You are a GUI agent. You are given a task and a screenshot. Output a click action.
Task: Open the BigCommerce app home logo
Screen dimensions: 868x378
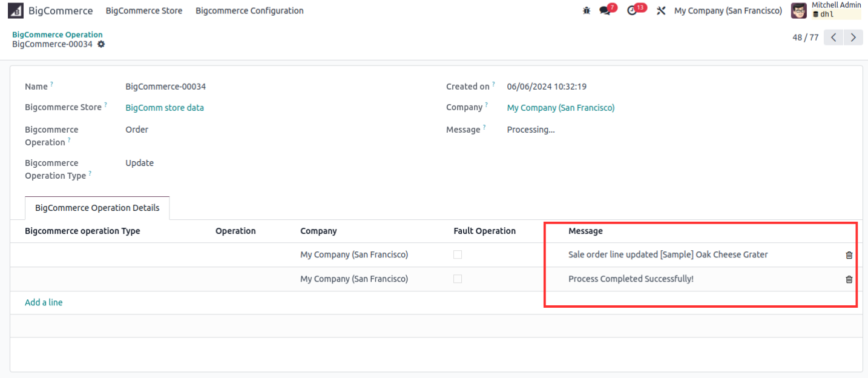tap(16, 11)
